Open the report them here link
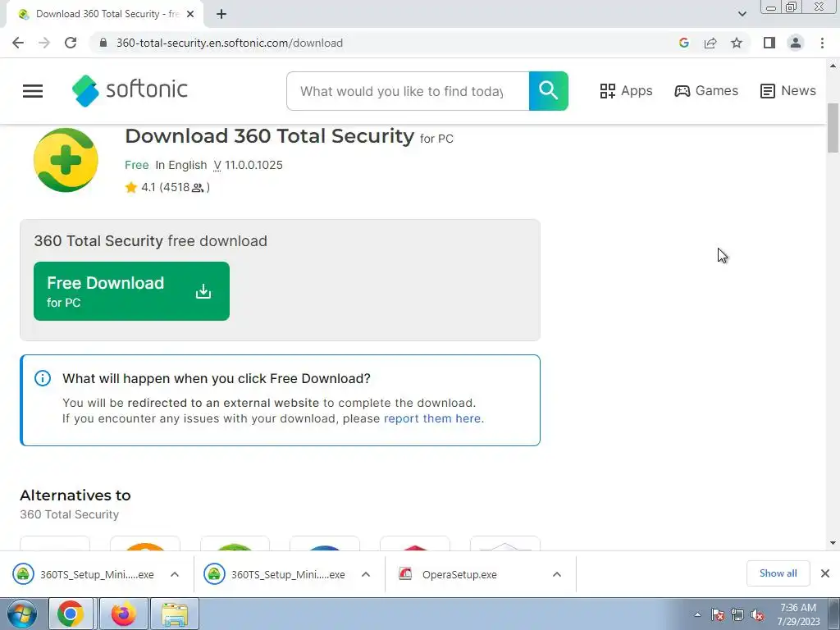 point(433,418)
